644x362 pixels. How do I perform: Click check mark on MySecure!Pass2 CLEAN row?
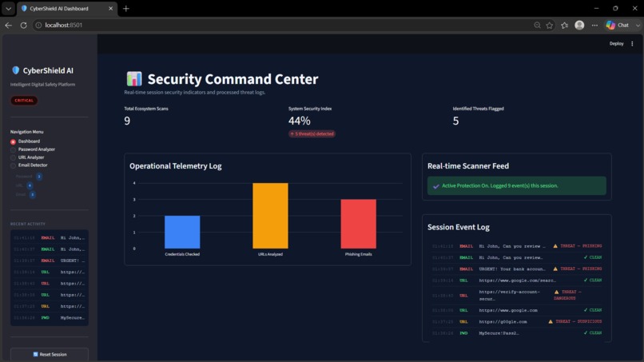586,332
